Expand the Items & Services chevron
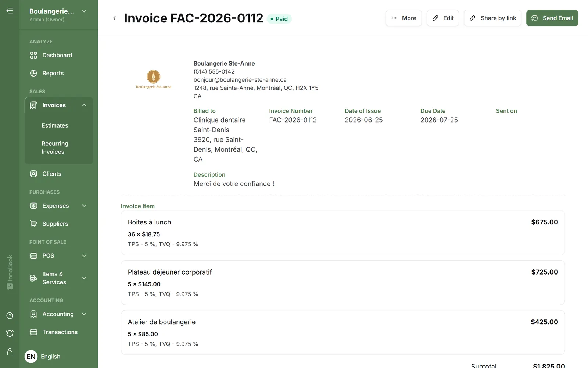The width and height of the screenshot is (588, 368). point(84,278)
